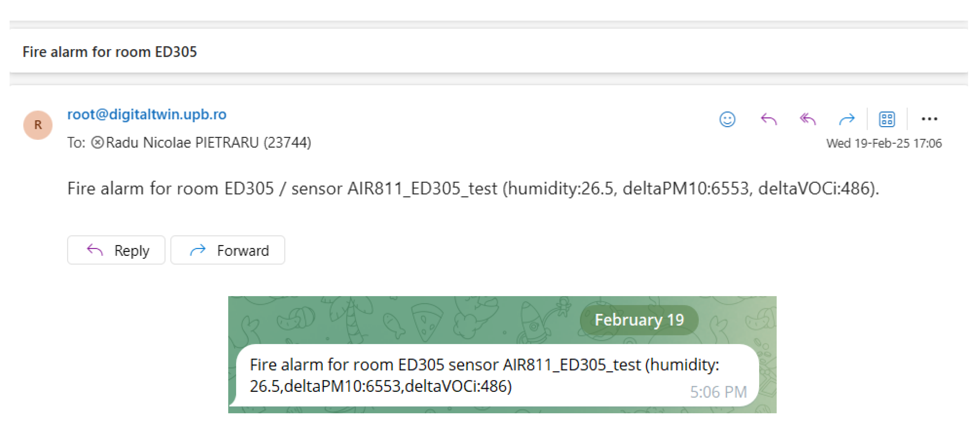Select the Telegram fire alarm message bubble
This screenshot has height=424, width=980.
click(x=456, y=375)
